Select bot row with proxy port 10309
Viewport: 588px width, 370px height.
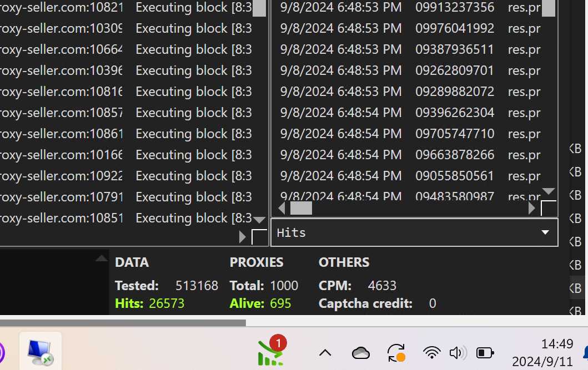click(x=126, y=28)
